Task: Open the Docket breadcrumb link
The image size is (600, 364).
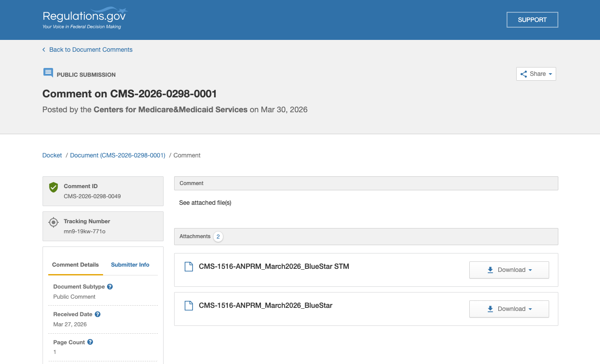Action: pyautogui.click(x=52, y=155)
